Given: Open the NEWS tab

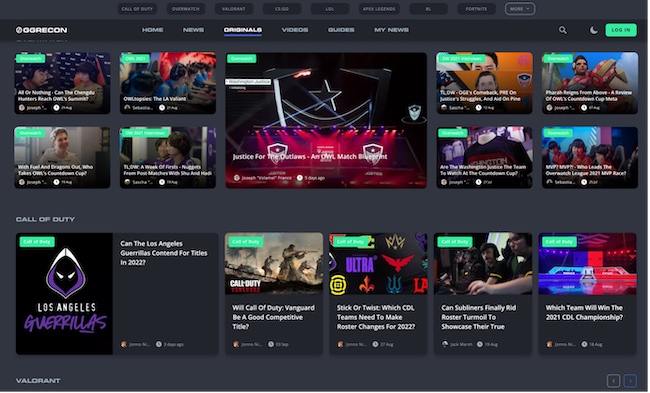Looking at the screenshot, I should click(x=193, y=30).
